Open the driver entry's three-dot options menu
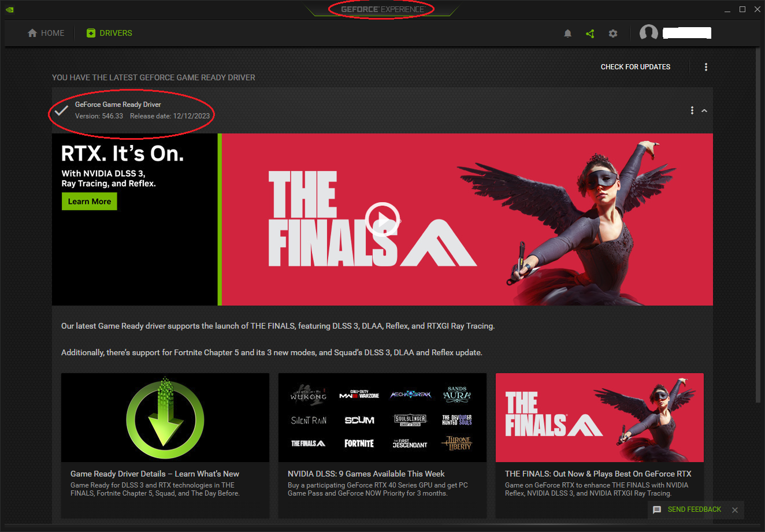Image resolution: width=765 pixels, height=532 pixels. click(692, 110)
